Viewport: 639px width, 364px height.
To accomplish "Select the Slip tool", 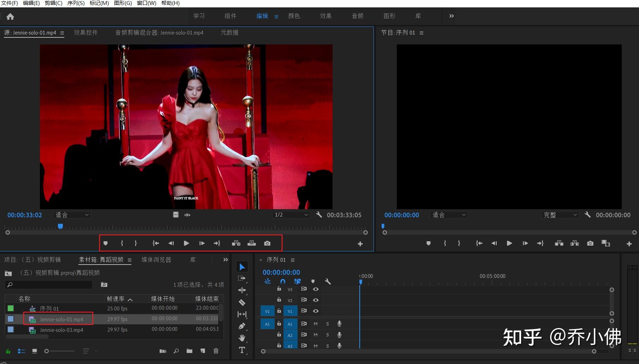I will pos(242,314).
